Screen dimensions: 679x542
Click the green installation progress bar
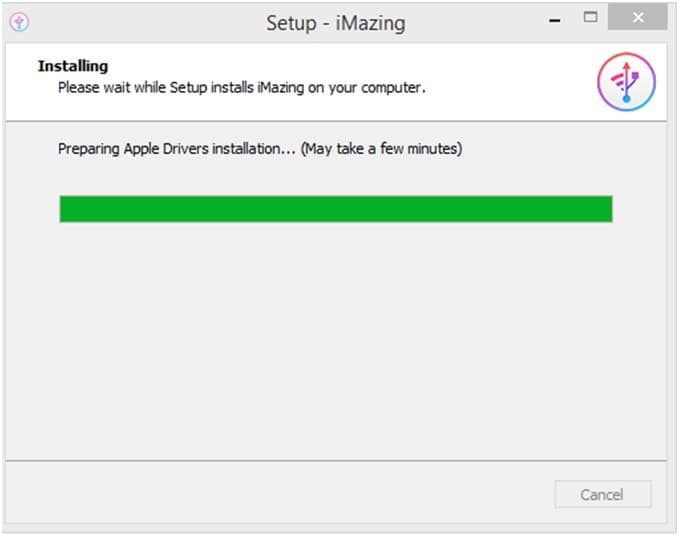(x=336, y=209)
